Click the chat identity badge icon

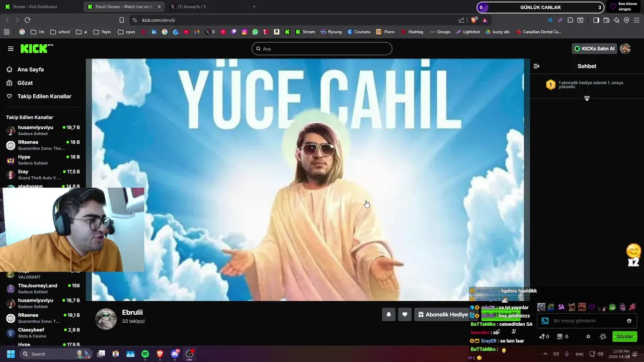point(545,321)
